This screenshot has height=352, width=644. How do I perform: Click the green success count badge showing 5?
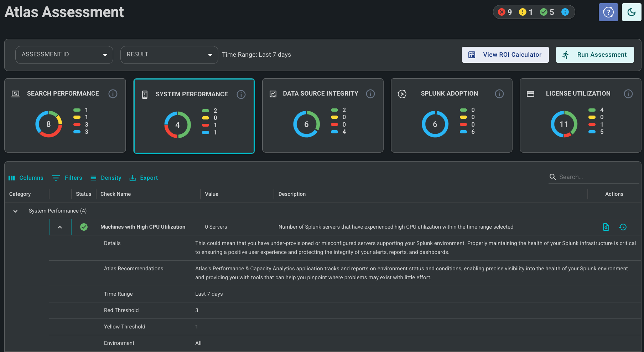click(547, 12)
